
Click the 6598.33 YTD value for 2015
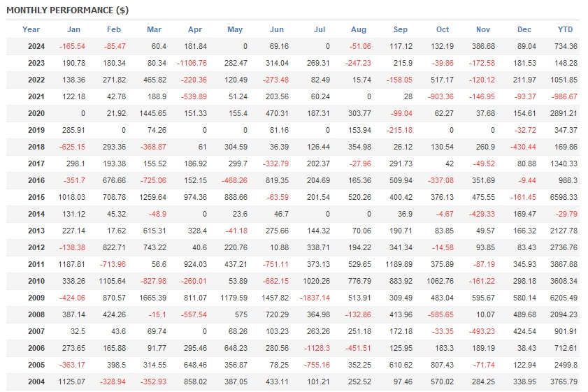pos(564,197)
